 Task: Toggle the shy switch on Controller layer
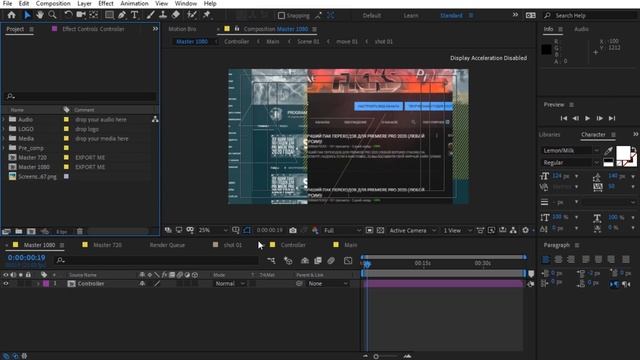142,283
